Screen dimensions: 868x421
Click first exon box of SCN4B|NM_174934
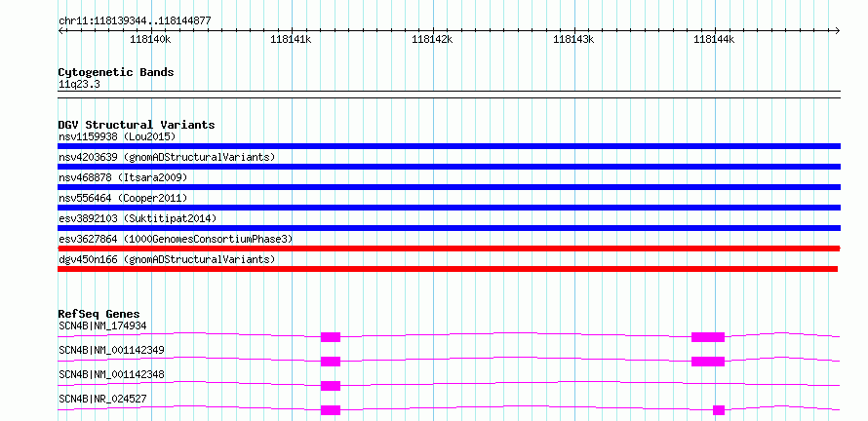coord(331,337)
